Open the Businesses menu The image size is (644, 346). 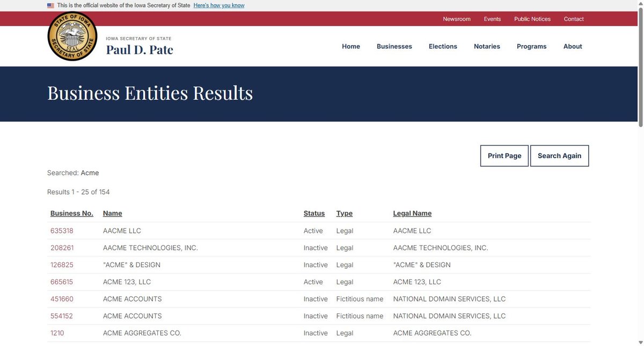click(394, 46)
